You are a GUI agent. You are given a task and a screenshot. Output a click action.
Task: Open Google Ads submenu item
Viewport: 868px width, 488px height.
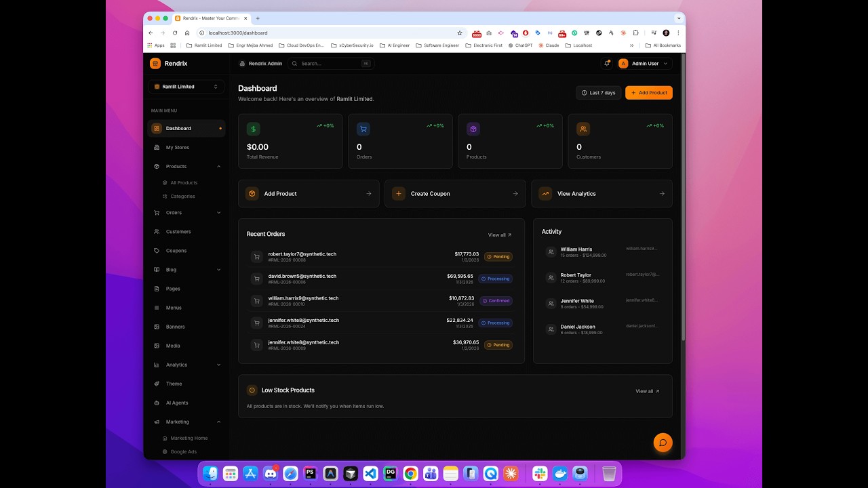tap(183, 451)
